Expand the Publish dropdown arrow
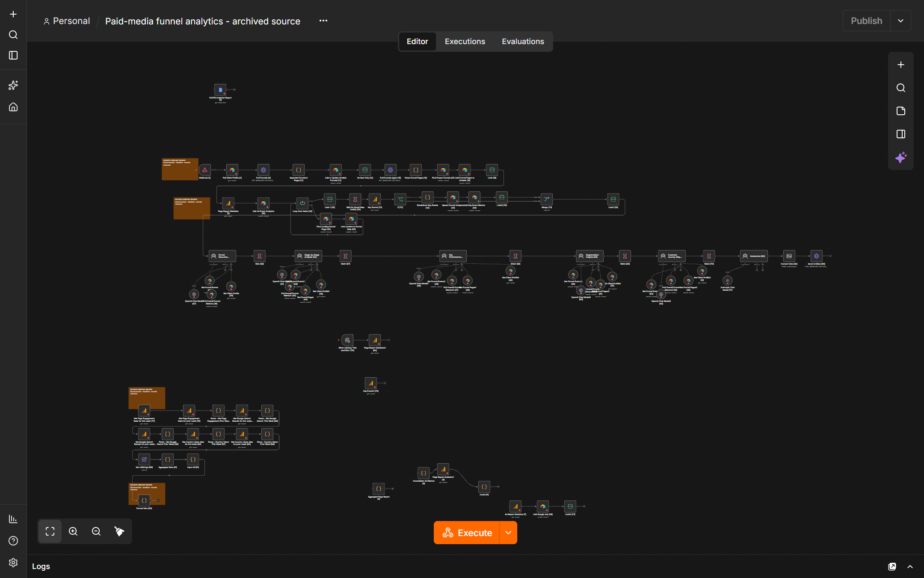Image resolution: width=924 pixels, height=578 pixels. [x=900, y=21]
